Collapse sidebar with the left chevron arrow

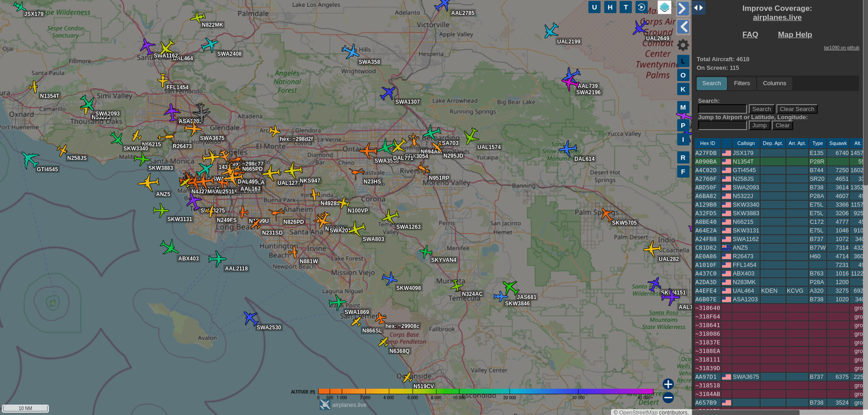coord(683,27)
